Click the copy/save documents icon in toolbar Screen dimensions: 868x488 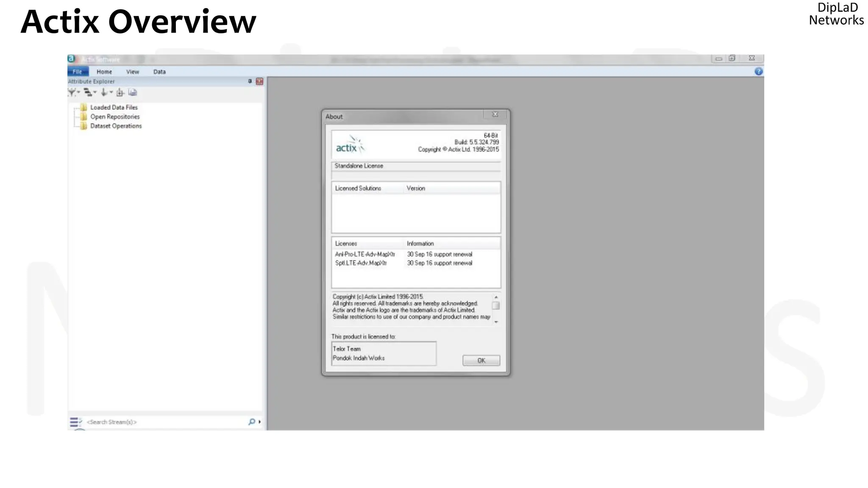(x=133, y=92)
